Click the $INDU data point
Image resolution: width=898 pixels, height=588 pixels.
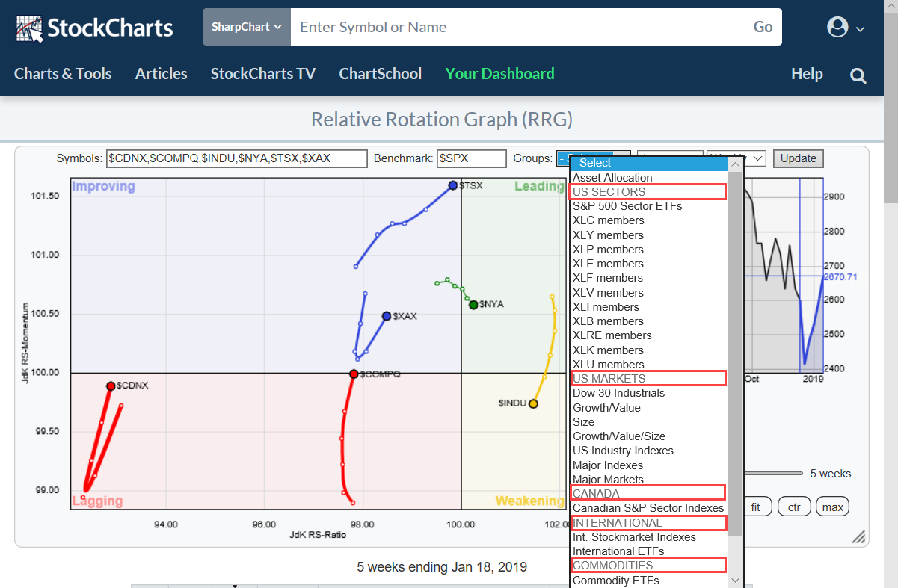(x=533, y=403)
